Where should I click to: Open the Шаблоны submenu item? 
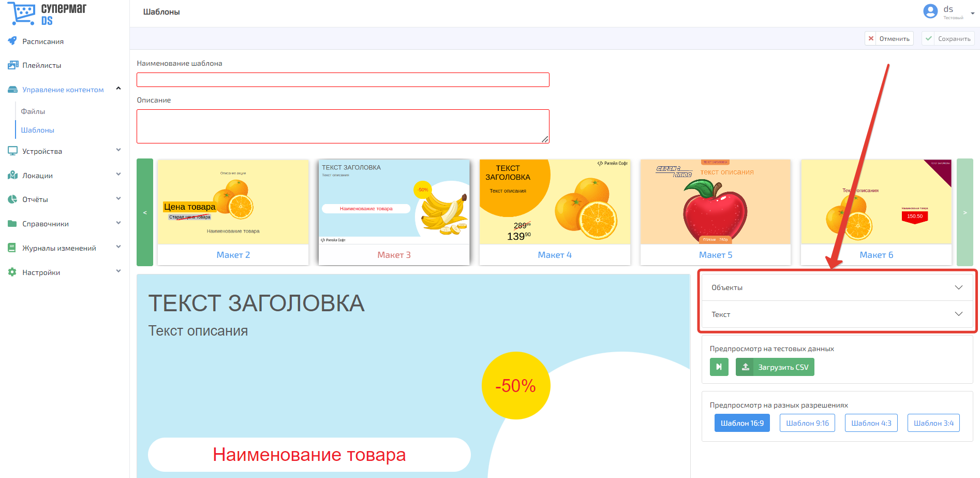[37, 130]
